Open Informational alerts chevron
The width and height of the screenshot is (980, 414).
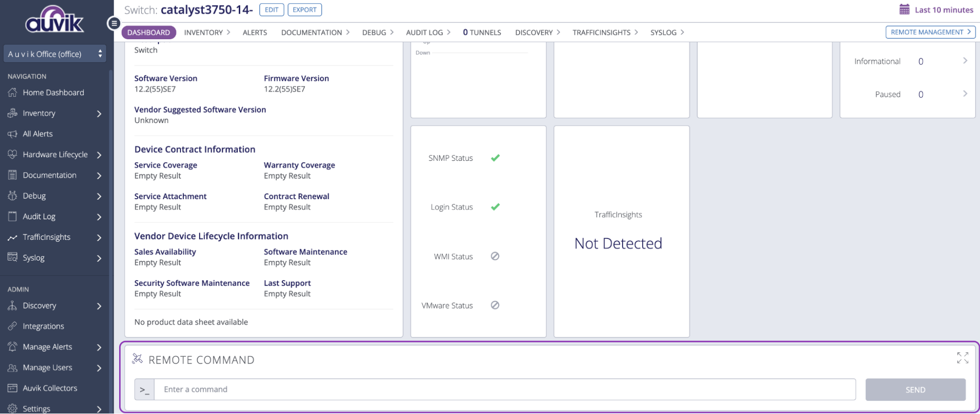(x=965, y=61)
